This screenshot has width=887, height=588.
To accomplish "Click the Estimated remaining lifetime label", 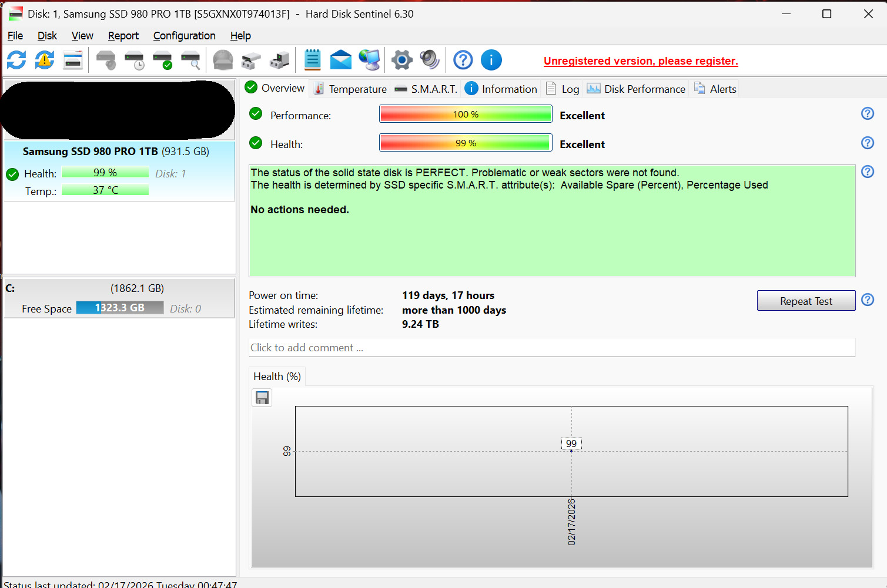I will [x=316, y=310].
